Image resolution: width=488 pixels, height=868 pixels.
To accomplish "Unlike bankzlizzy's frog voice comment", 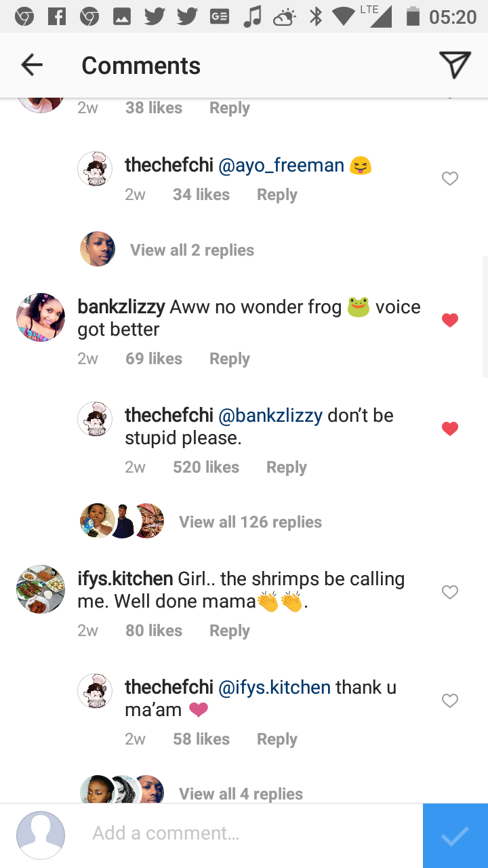I will 450,320.
